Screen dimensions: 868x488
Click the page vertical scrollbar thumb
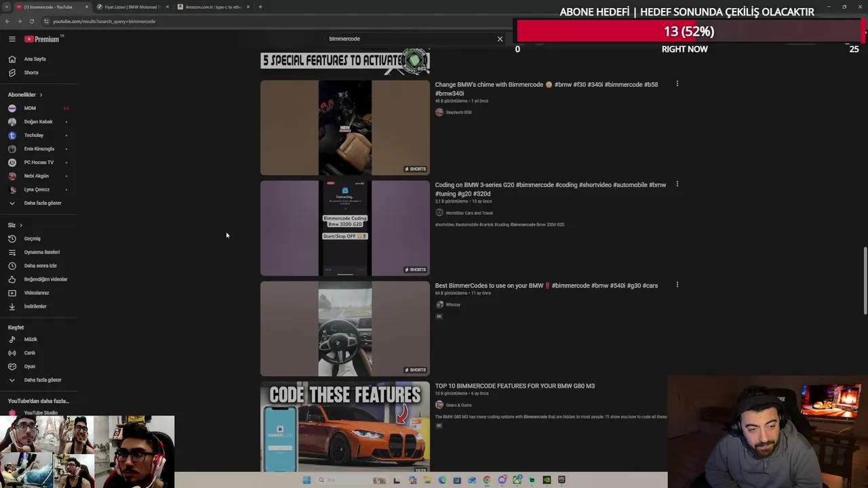[x=865, y=281]
